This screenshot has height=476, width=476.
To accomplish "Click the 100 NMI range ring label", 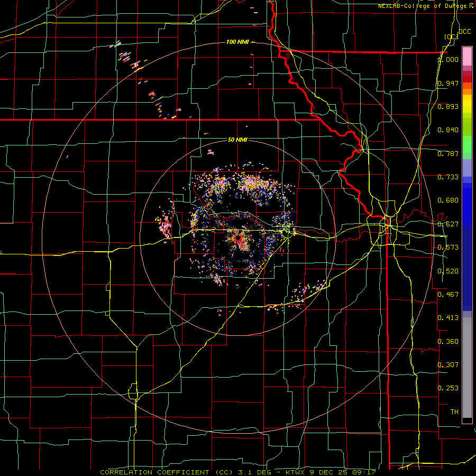I will (237, 42).
